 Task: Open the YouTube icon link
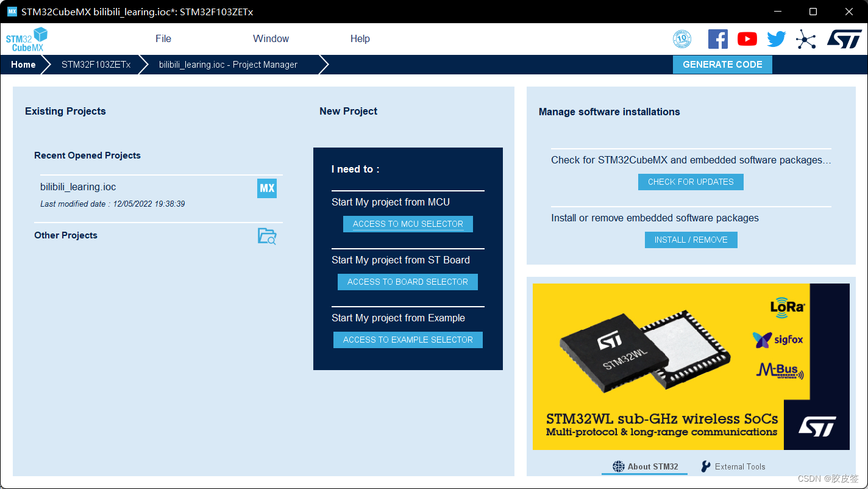747,39
